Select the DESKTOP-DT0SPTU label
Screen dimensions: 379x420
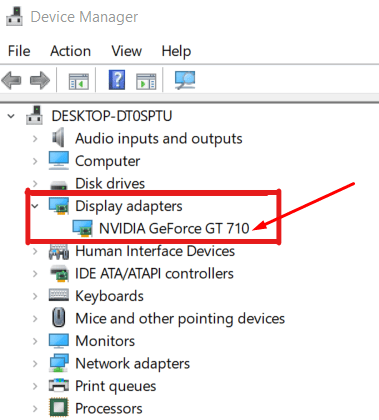[112, 116]
